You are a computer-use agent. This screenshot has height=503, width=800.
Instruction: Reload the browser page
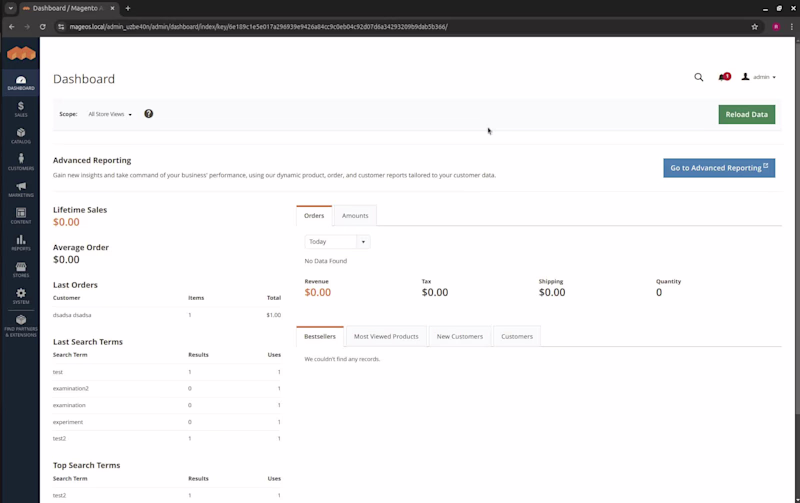pyautogui.click(x=43, y=27)
